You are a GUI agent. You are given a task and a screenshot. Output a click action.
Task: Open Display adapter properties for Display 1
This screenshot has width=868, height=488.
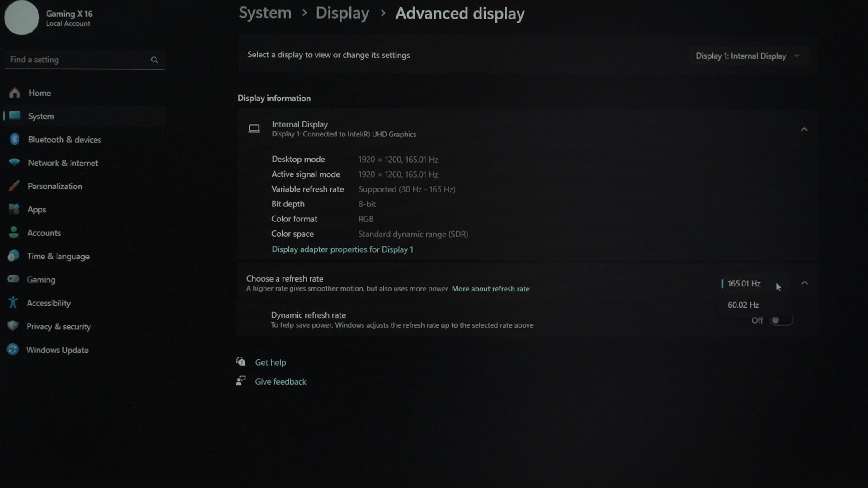pos(342,249)
